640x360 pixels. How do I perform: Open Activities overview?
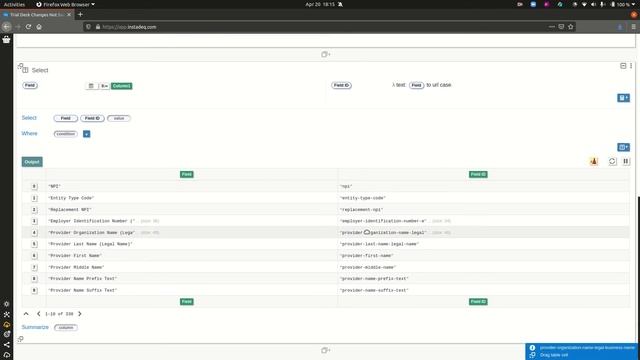pyautogui.click(x=14, y=4)
